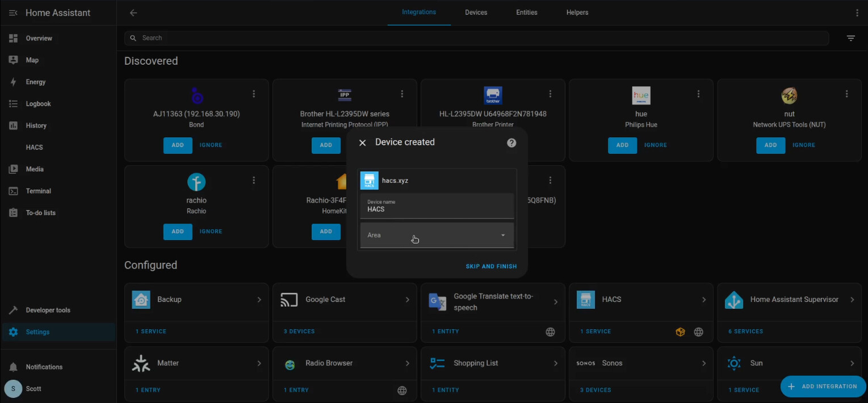
Task: Open the nut card menu
Action: point(846,94)
